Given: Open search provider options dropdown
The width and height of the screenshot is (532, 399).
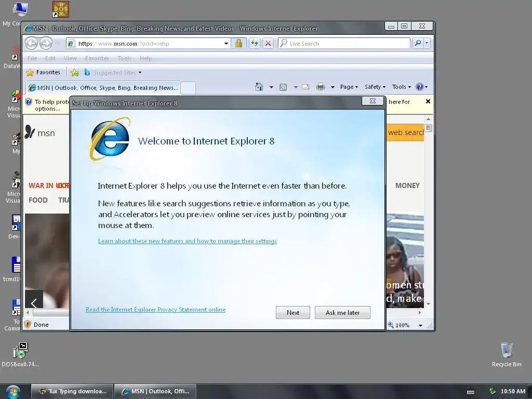Looking at the screenshot, I should [x=427, y=43].
